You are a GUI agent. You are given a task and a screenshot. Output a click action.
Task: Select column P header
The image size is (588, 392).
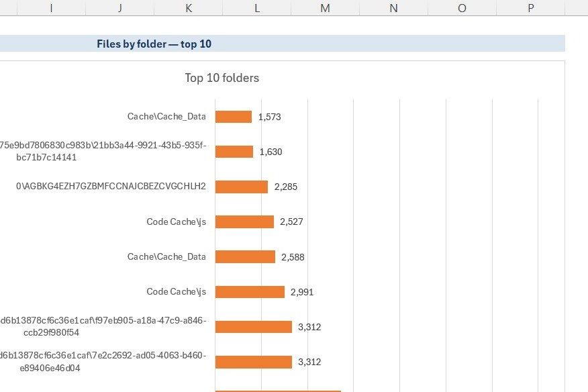[531, 8]
